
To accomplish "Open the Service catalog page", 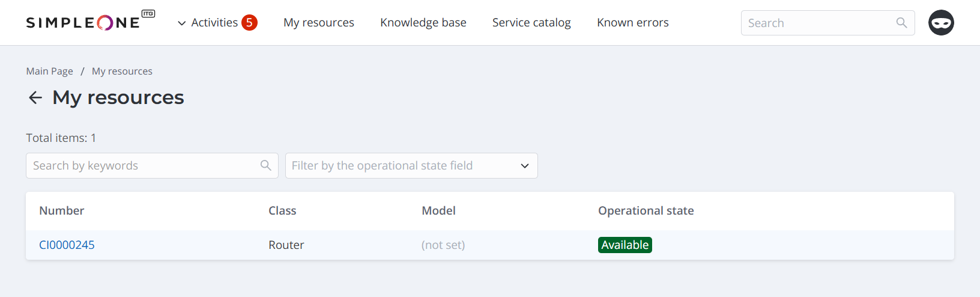I will tap(531, 23).
